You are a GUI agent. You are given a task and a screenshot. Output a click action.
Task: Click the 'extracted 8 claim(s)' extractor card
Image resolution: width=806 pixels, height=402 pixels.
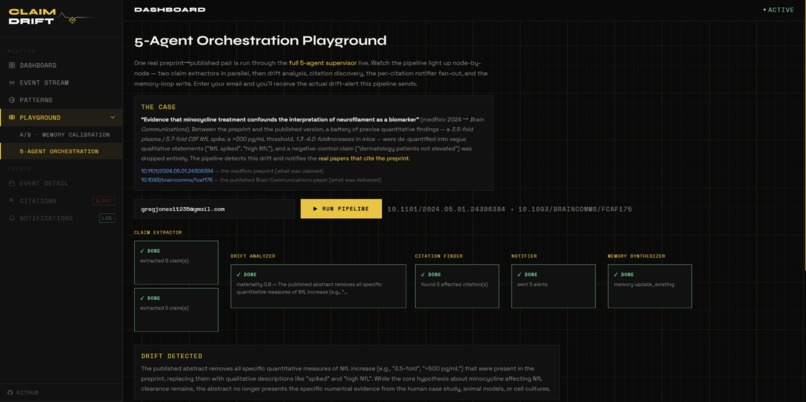(176, 262)
